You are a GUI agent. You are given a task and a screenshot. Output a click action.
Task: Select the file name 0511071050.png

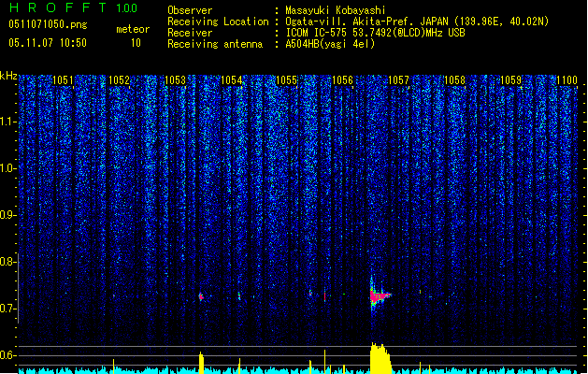coord(48,24)
